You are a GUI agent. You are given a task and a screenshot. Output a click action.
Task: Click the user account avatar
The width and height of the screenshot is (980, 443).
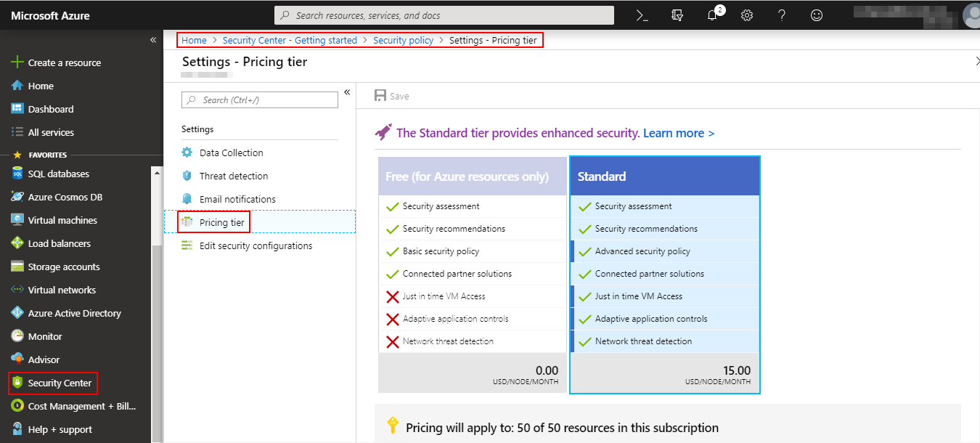point(972,15)
